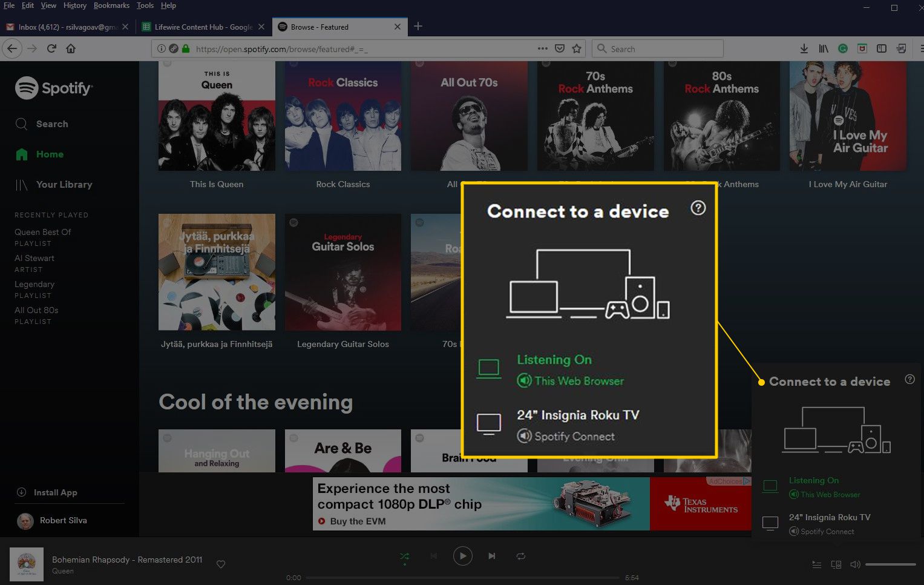Open Legendary recent playlist in sidebar
Screen dimensions: 924x585
tap(34, 284)
